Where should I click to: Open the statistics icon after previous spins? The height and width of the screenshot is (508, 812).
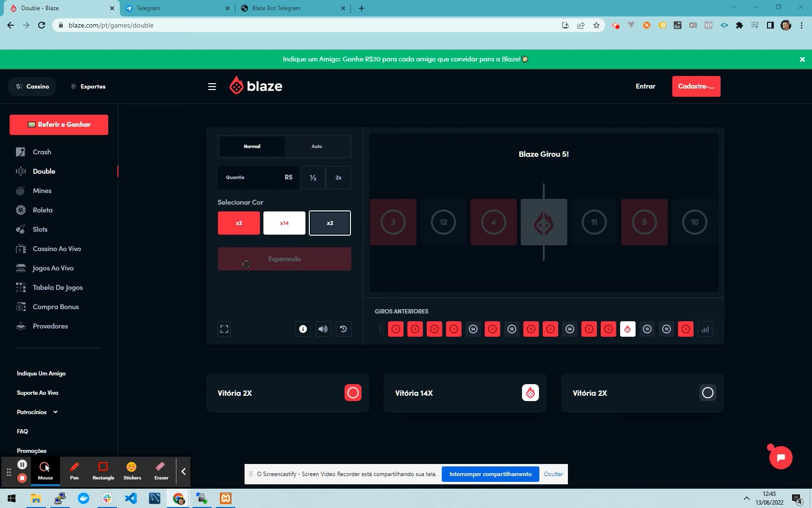705,329
